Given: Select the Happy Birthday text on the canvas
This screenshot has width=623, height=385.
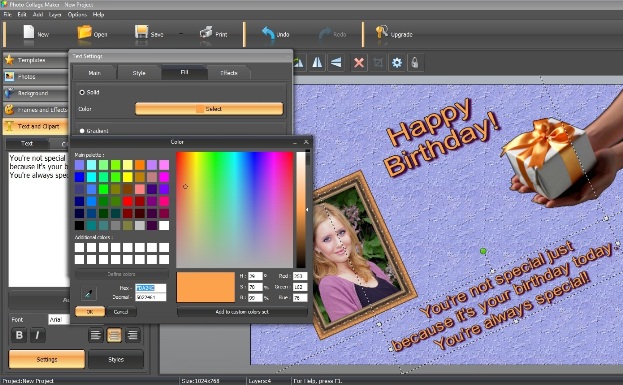Looking at the screenshot, I should pyautogui.click(x=442, y=137).
